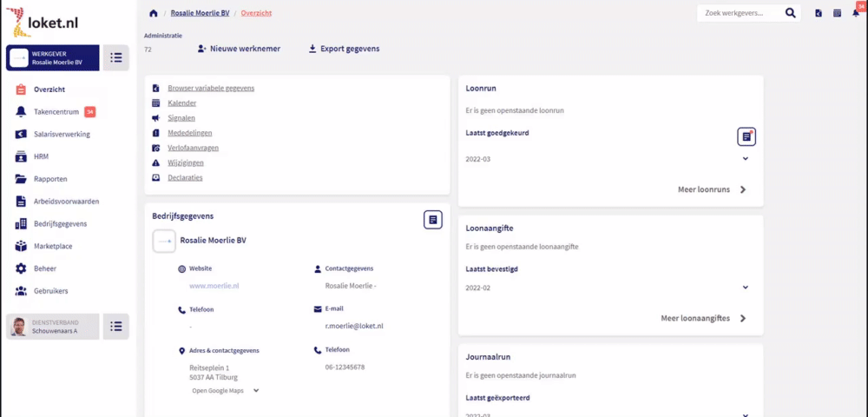The width and height of the screenshot is (868, 417).
Task: Go to home via breadcrumb house icon
Action: [x=154, y=13]
